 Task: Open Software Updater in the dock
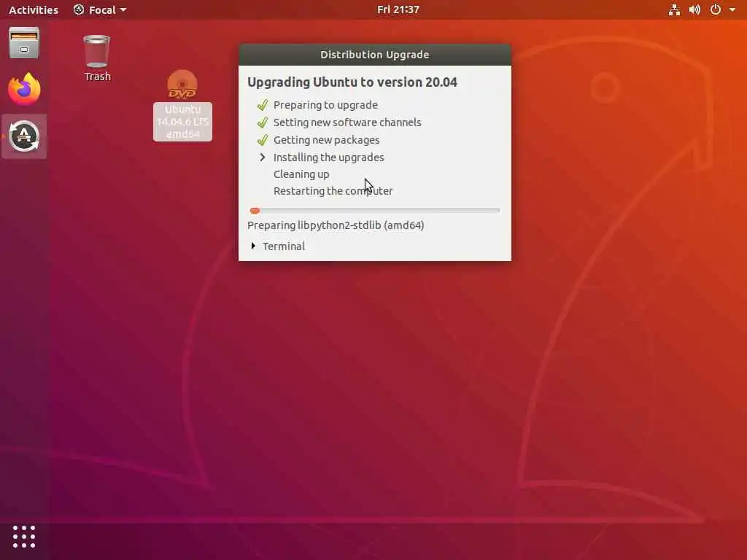coord(24,136)
